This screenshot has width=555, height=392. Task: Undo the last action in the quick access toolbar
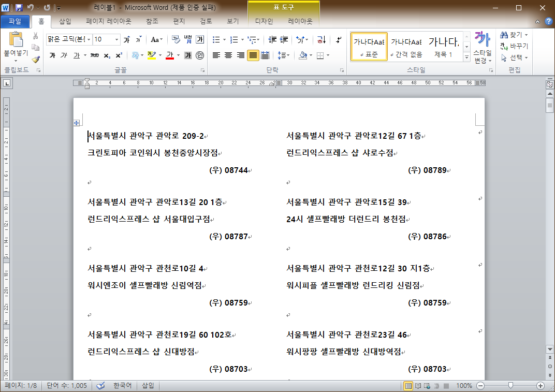click(31, 7)
